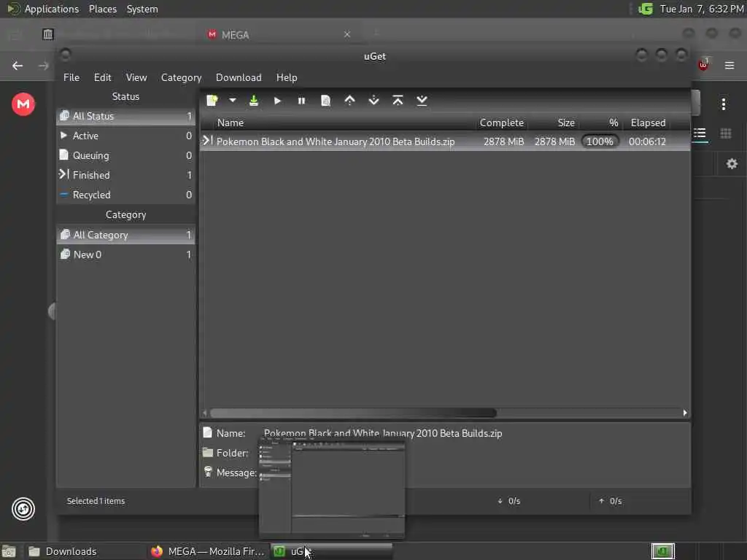
Task: Click the 100% progress bar cell
Action: [x=600, y=141]
